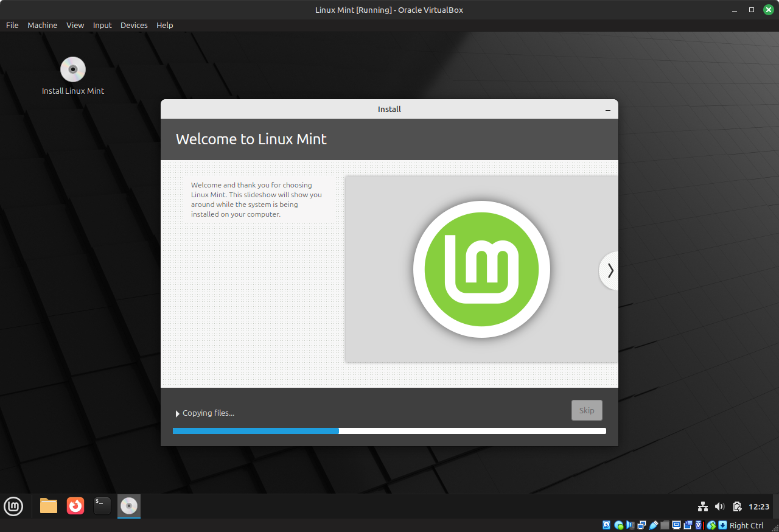This screenshot has height=532, width=779.
Task: Open the guest network connection tray icon
Action: (703, 506)
